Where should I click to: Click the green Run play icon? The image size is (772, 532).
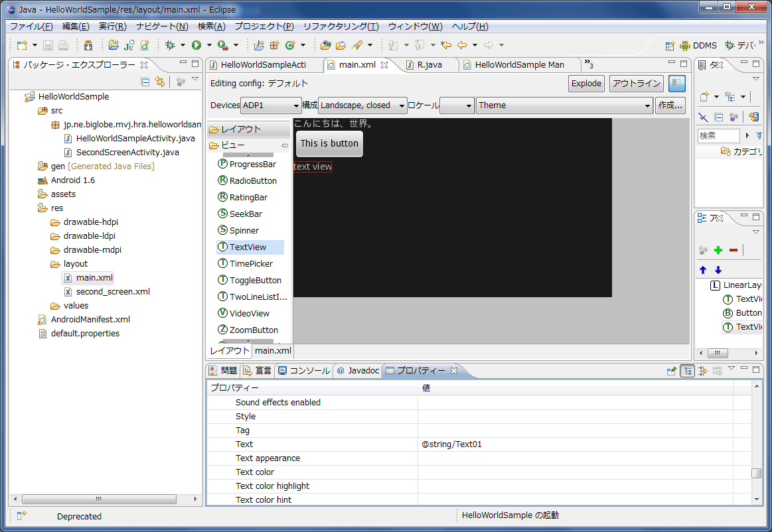point(196,45)
